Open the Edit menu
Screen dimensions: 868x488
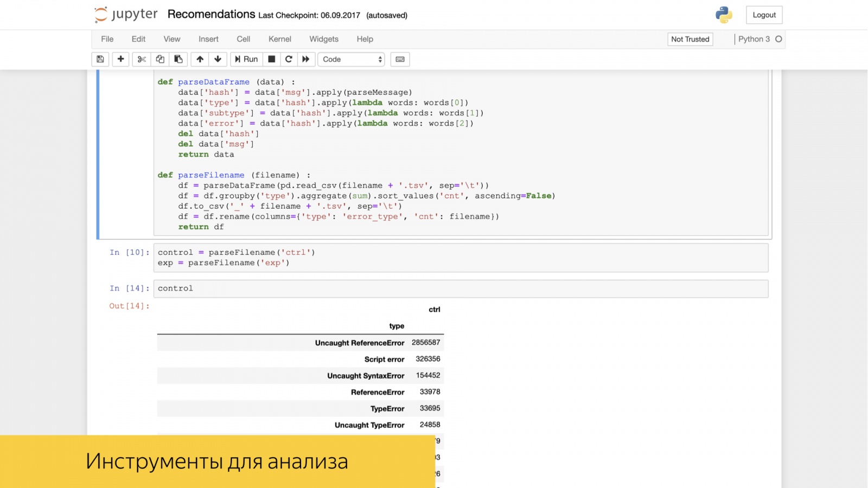(138, 39)
